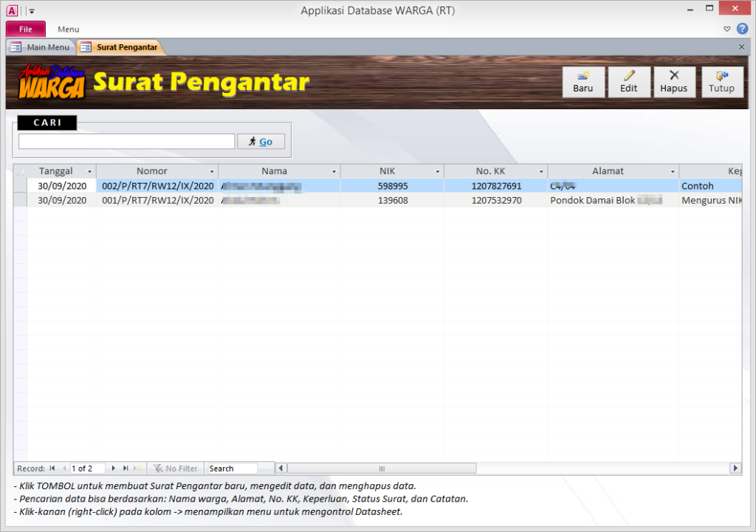
Task: Open the Nomor column dropdown arrow
Action: [212, 171]
